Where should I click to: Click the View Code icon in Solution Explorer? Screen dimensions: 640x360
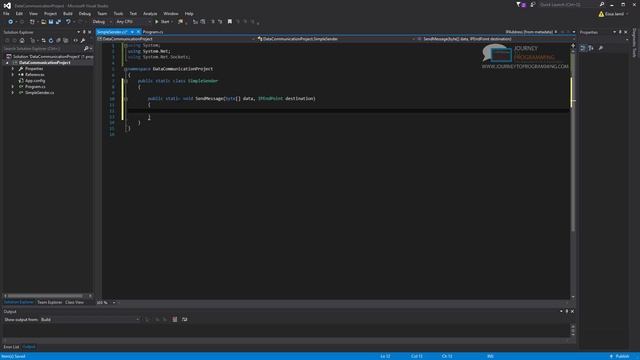76,40
